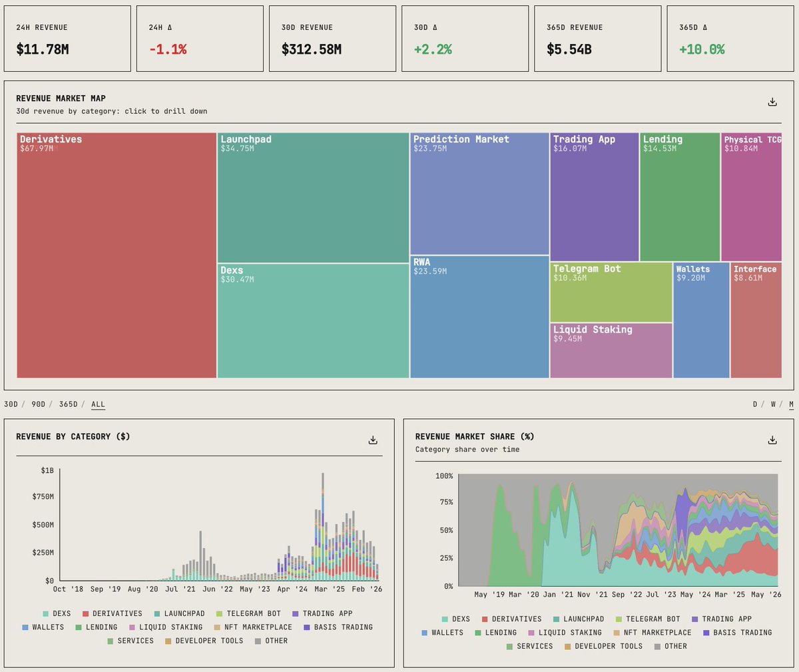Toggle TRADING APP in Market Share legend
The width and height of the screenshot is (799, 672).
point(722,619)
